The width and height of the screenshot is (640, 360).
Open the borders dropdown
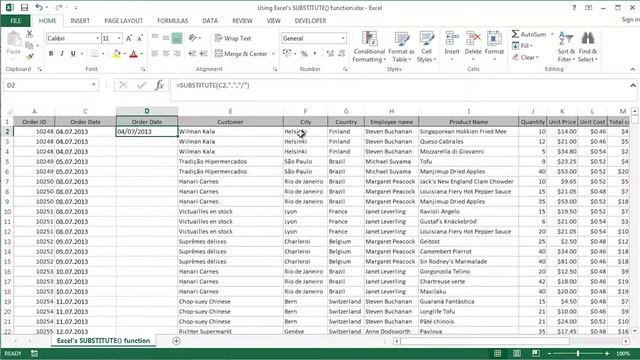coord(103,54)
